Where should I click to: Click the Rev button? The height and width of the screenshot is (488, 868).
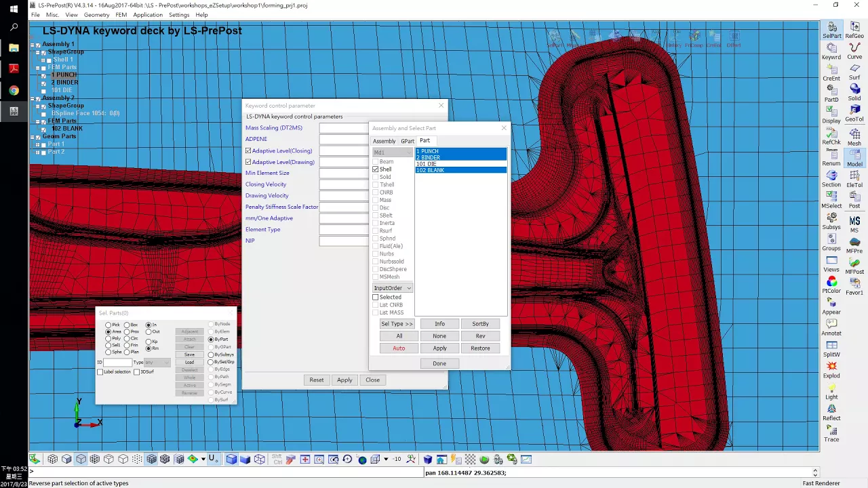[x=480, y=336]
